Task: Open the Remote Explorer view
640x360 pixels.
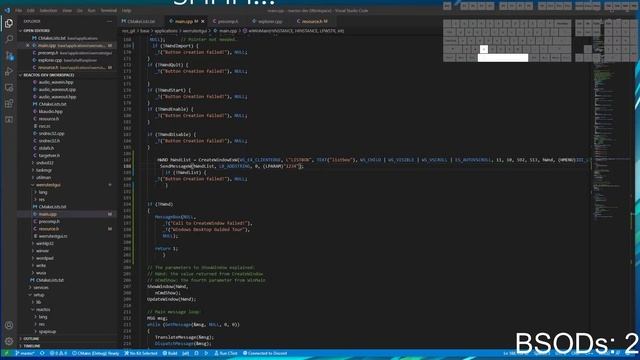Action: pyautogui.click(x=9, y=87)
